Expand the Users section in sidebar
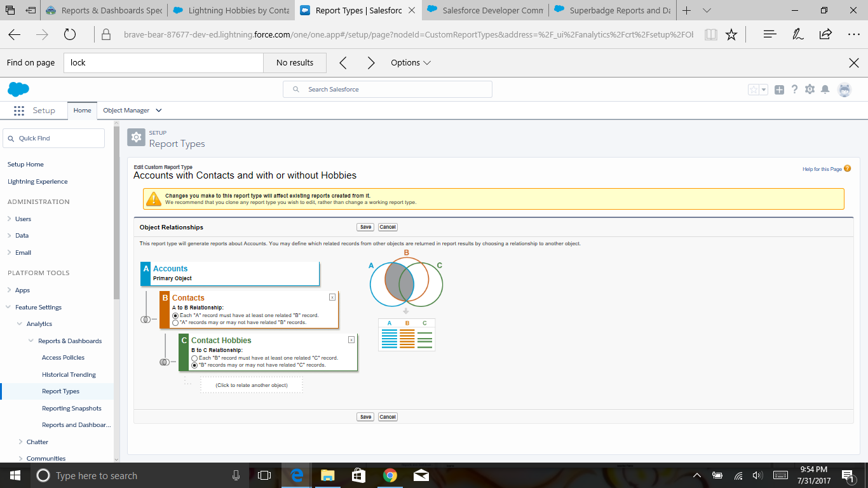868x488 pixels. coord(10,219)
